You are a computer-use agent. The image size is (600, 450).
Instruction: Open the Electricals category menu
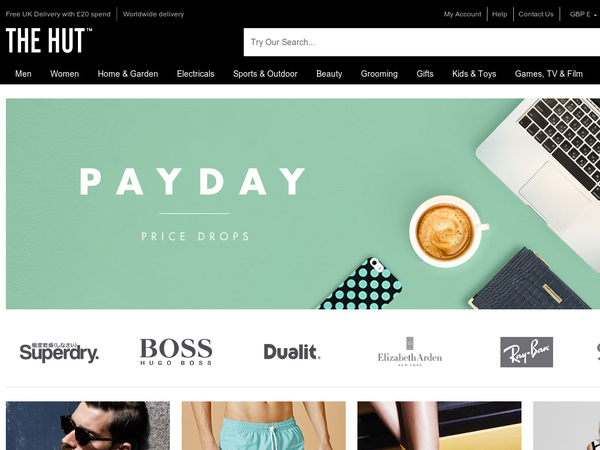(196, 74)
